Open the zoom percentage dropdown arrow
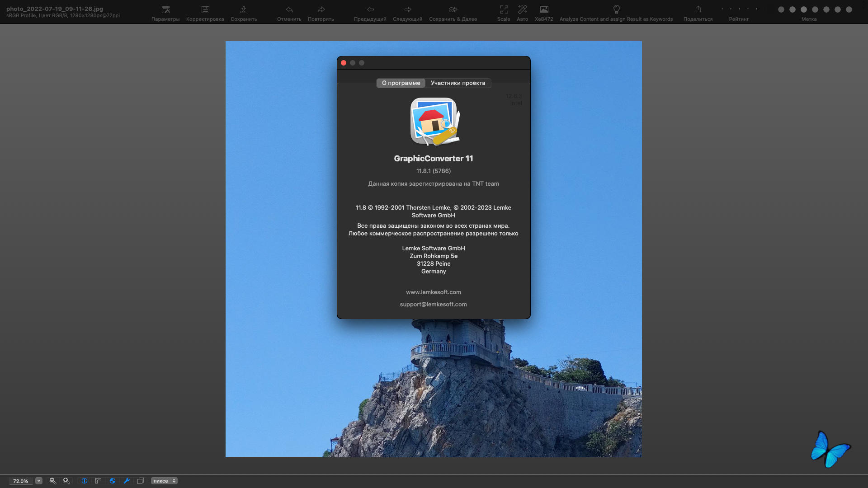The width and height of the screenshot is (868, 488). click(x=39, y=481)
